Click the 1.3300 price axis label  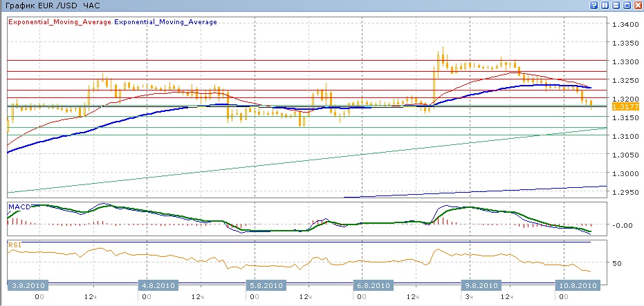coord(625,61)
